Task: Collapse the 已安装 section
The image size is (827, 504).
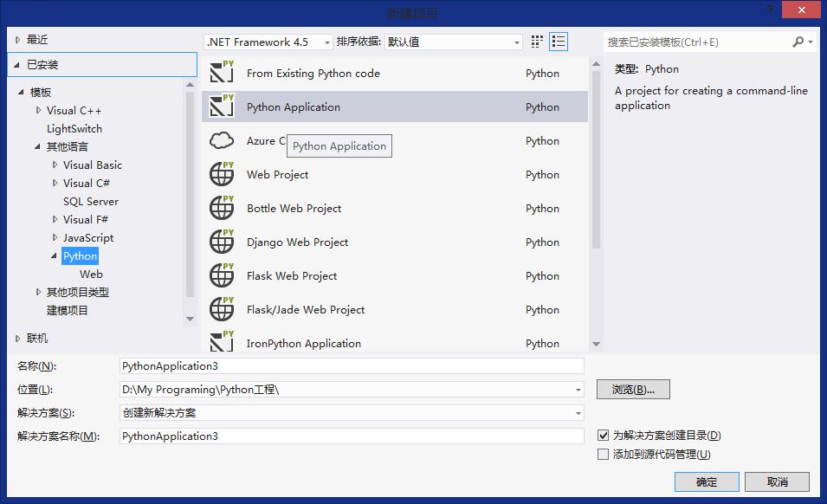Action: click(x=16, y=65)
